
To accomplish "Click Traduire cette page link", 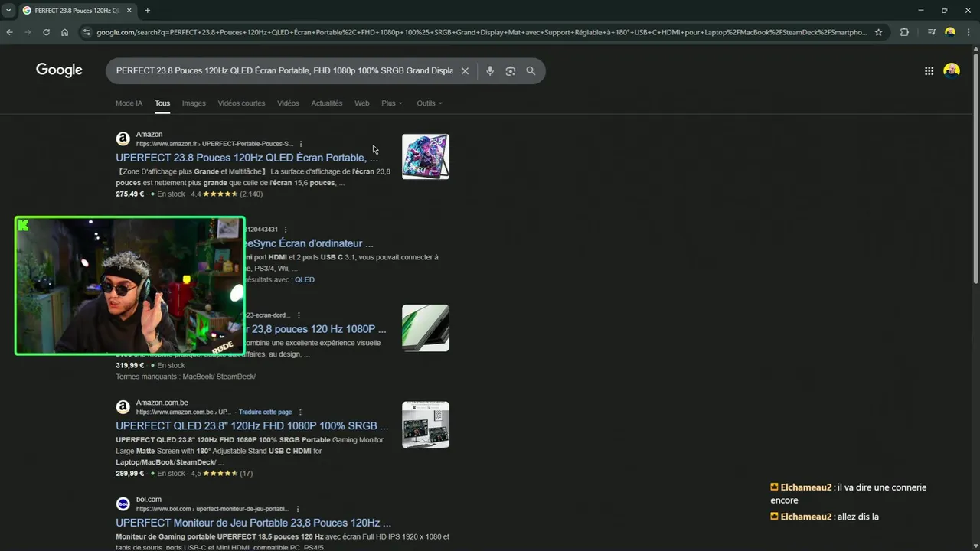I will (x=265, y=412).
